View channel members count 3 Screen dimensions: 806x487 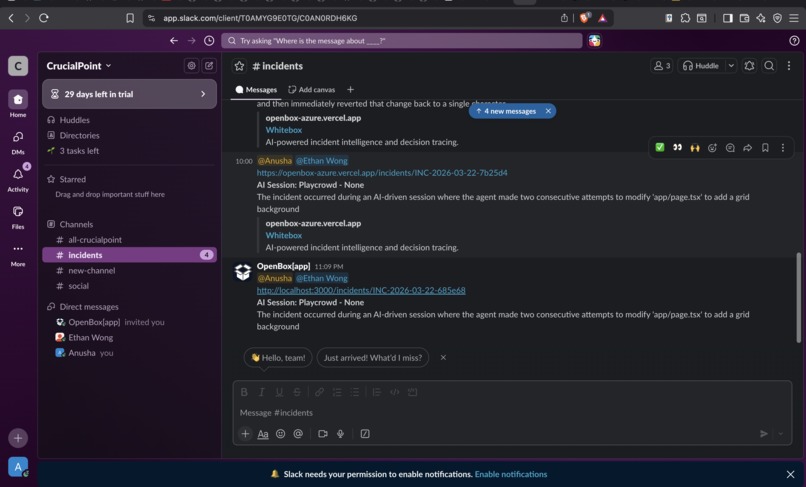click(662, 66)
